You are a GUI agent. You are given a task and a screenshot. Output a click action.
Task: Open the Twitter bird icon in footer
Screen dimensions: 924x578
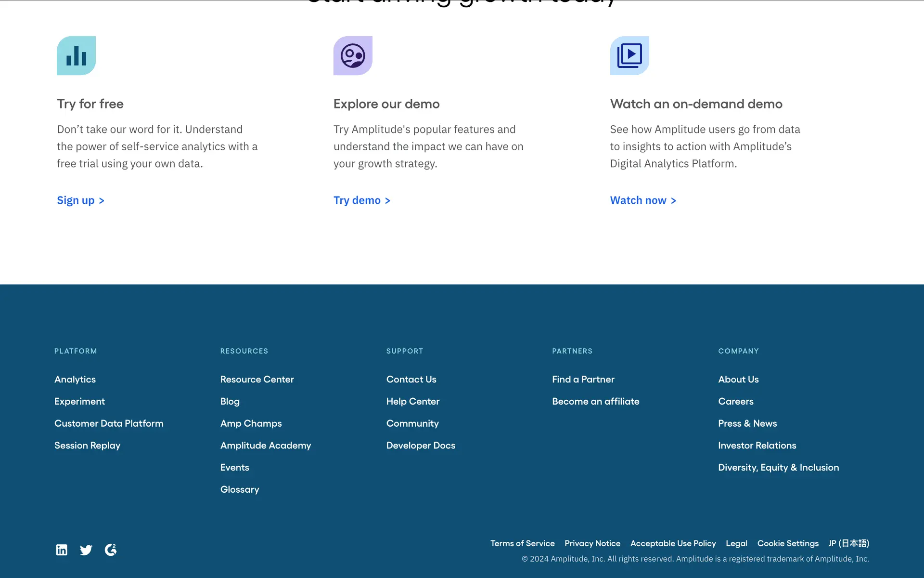pyautogui.click(x=86, y=550)
